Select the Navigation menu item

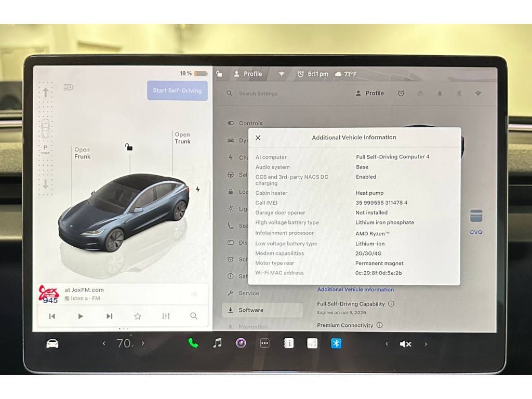point(248,327)
